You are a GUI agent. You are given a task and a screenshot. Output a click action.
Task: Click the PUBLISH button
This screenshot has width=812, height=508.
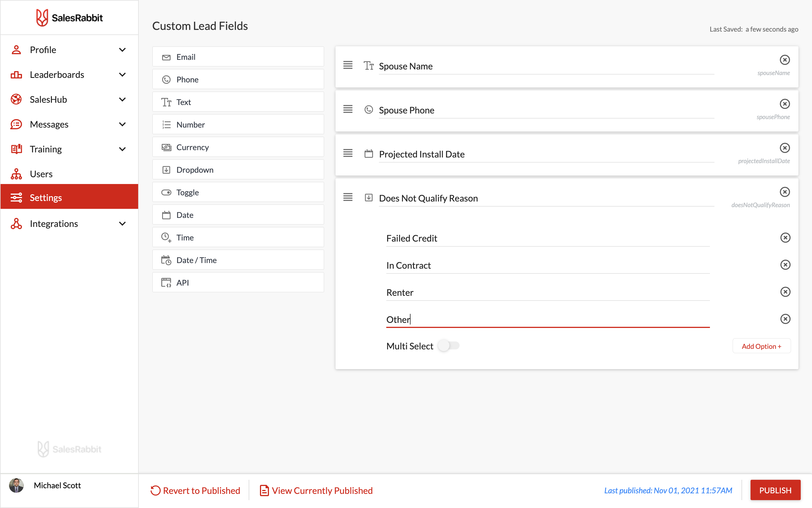pyautogui.click(x=775, y=490)
